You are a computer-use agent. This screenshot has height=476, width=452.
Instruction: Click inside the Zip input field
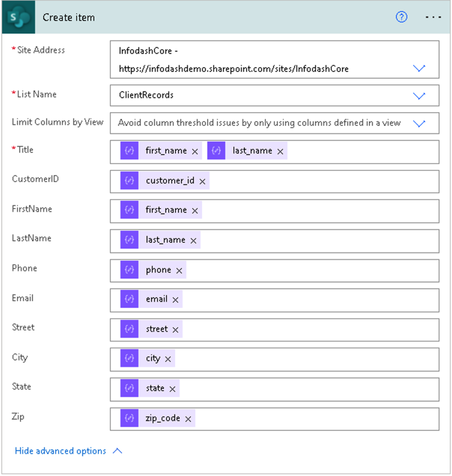275,419
